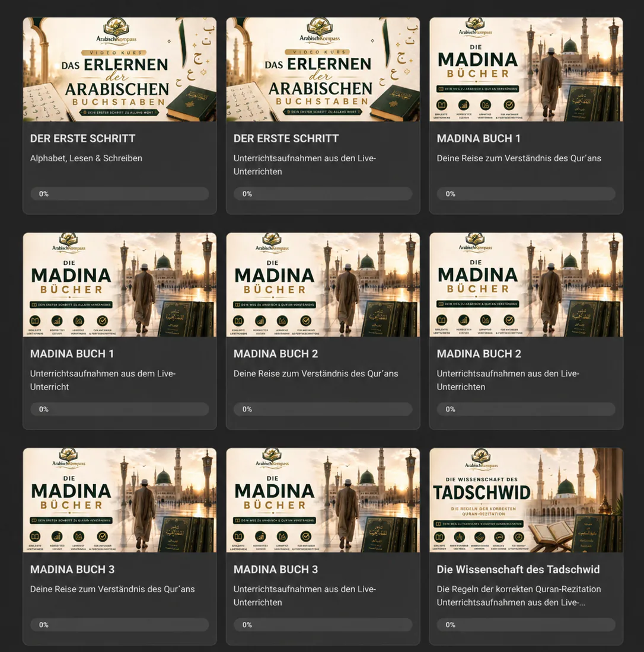Viewport: 644px width, 652px height.
Task: Open thumbnail of MADINA BUCH 1 Deine Reise card
Action: coord(526,69)
